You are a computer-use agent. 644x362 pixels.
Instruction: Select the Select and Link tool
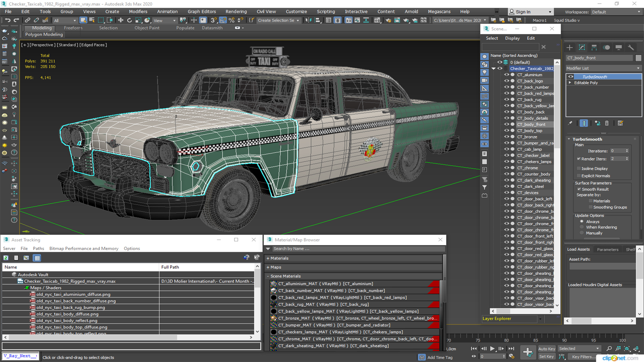tap(28, 20)
